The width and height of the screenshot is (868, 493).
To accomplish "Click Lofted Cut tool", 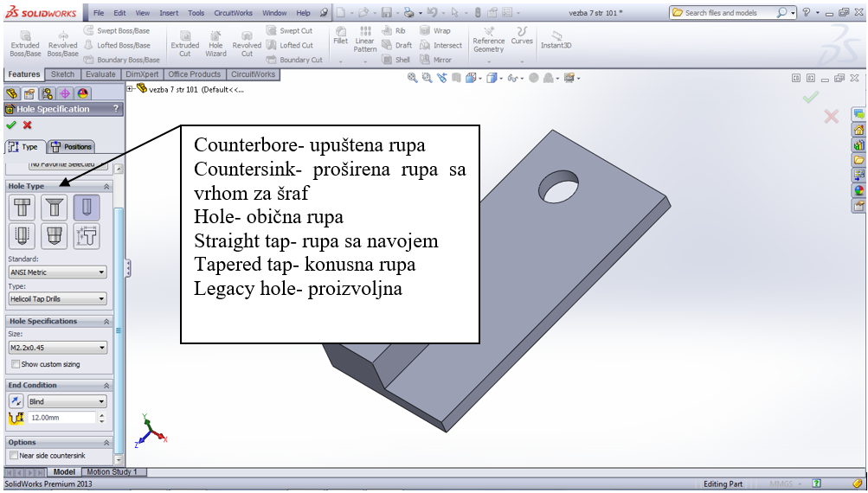I will [x=290, y=45].
